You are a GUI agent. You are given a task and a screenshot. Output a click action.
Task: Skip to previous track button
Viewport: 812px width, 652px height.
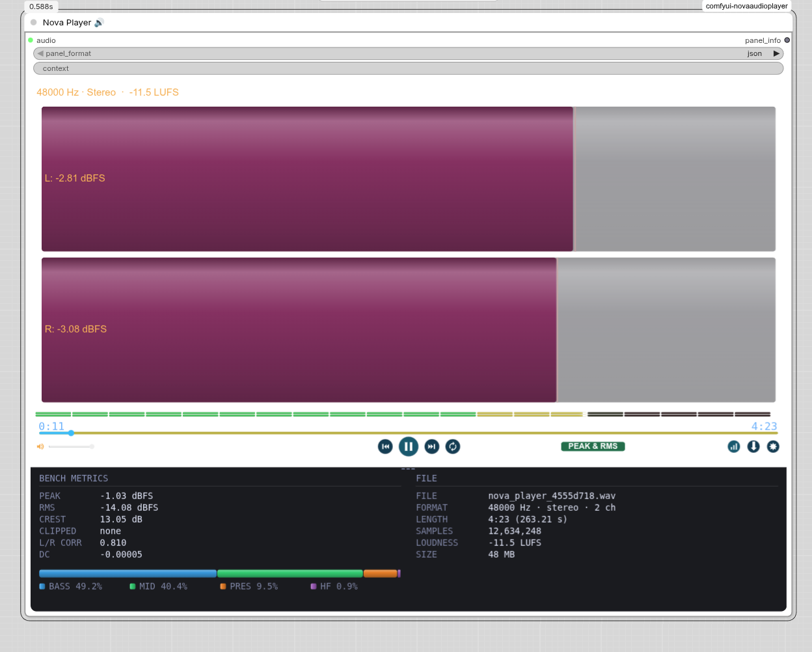385,446
